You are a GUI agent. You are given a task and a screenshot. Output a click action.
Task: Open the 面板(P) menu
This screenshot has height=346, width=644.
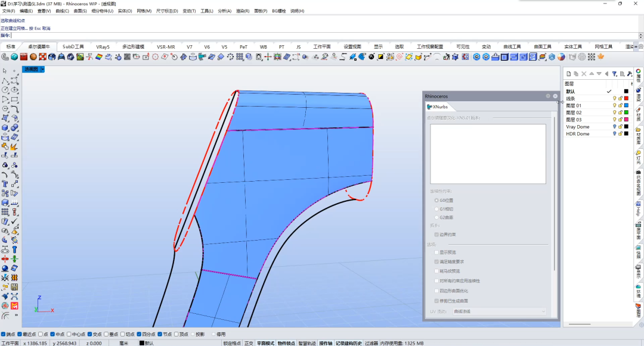click(261, 11)
